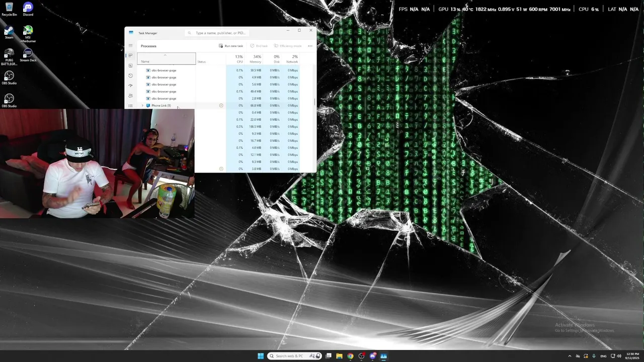Click the Task Manager vertical scrollbar thumb
The width and height of the screenshot is (644, 362).
314,102
